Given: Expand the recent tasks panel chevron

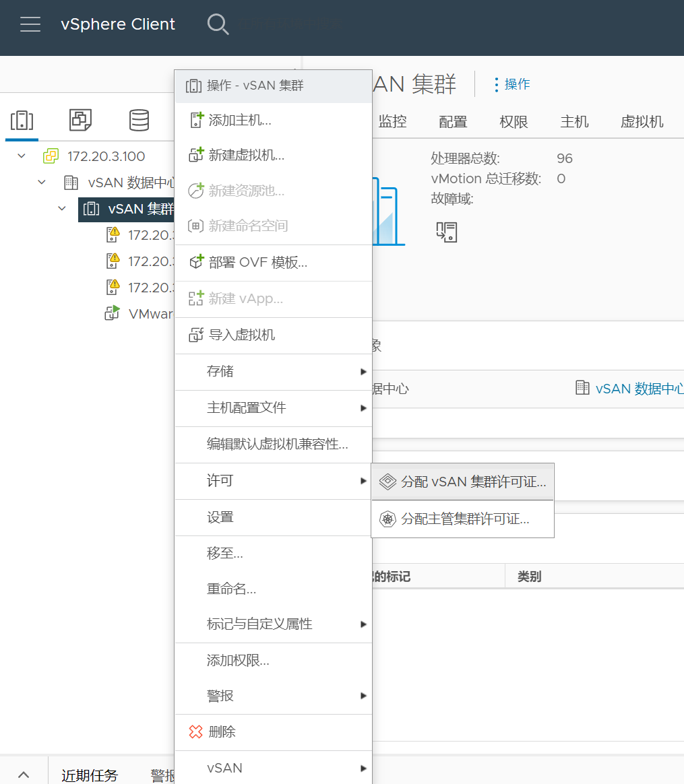Looking at the screenshot, I should [24, 775].
